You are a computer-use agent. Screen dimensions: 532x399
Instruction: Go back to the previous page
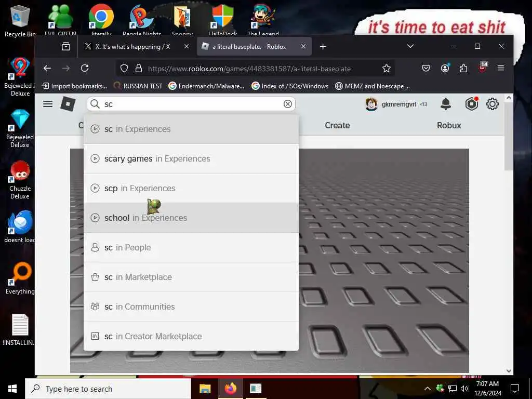point(47,68)
